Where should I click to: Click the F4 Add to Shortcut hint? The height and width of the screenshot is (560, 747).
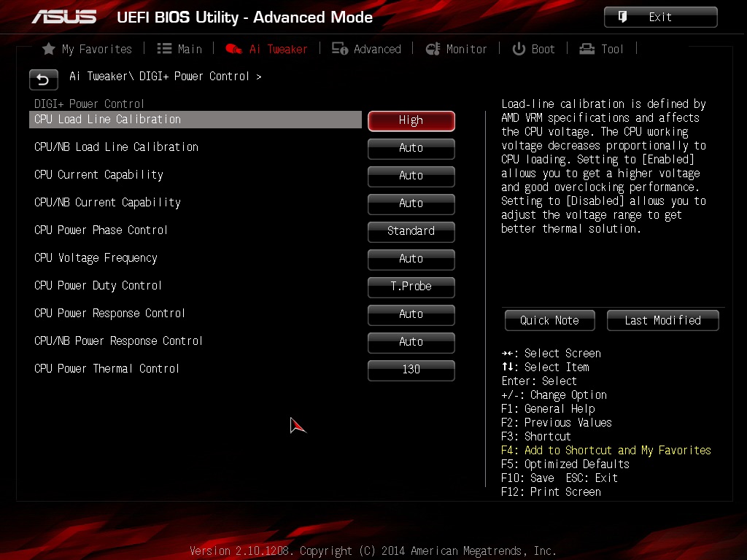point(606,450)
